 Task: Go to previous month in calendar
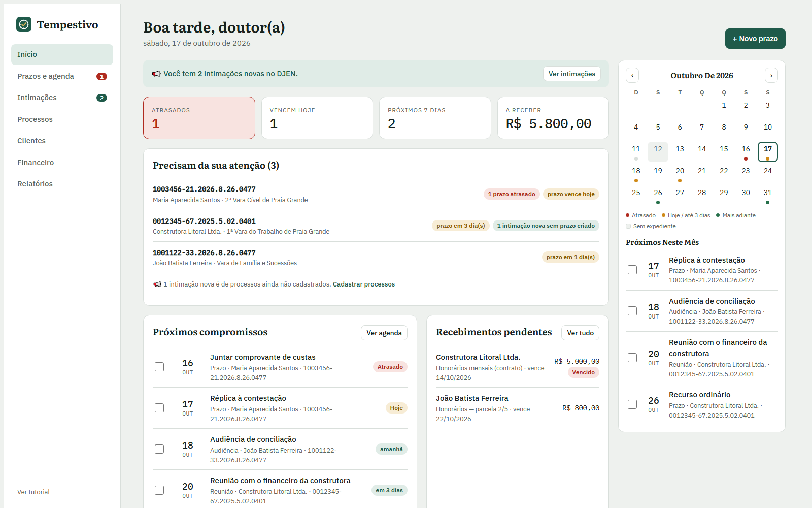coord(632,75)
